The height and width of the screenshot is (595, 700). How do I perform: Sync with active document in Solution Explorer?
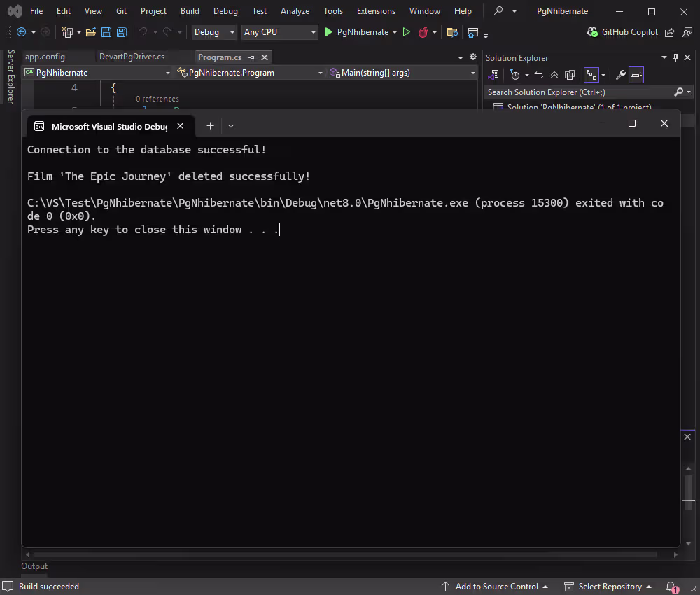pos(538,75)
